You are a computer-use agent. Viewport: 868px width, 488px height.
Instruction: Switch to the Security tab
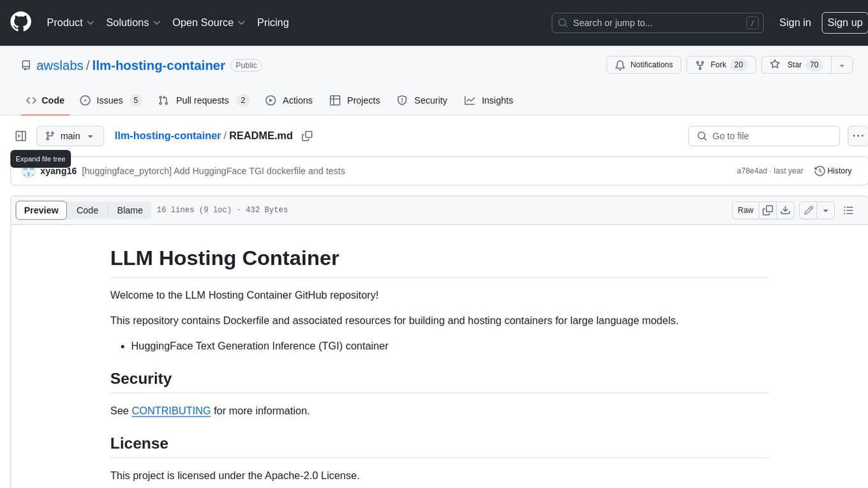tap(423, 100)
